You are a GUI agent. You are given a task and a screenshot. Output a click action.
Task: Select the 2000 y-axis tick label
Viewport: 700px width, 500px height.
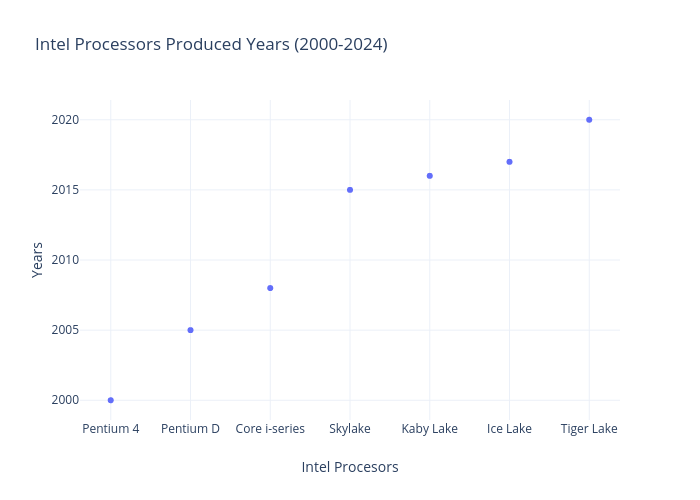(65, 400)
